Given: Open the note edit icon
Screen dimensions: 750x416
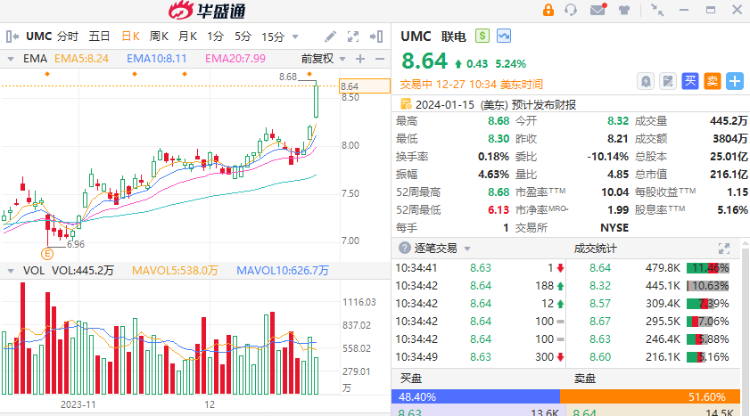Looking at the screenshot, I should pyautogui.click(x=668, y=81).
